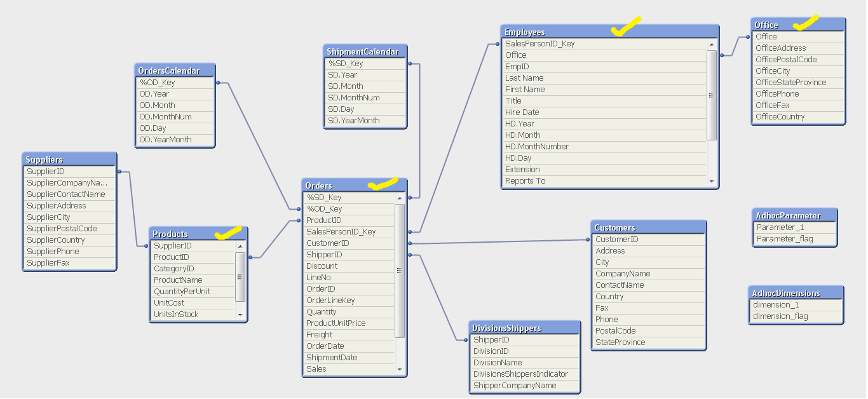This screenshot has height=399, width=868.
Task: Select the ContactName field
Action: pyautogui.click(x=649, y=285)
